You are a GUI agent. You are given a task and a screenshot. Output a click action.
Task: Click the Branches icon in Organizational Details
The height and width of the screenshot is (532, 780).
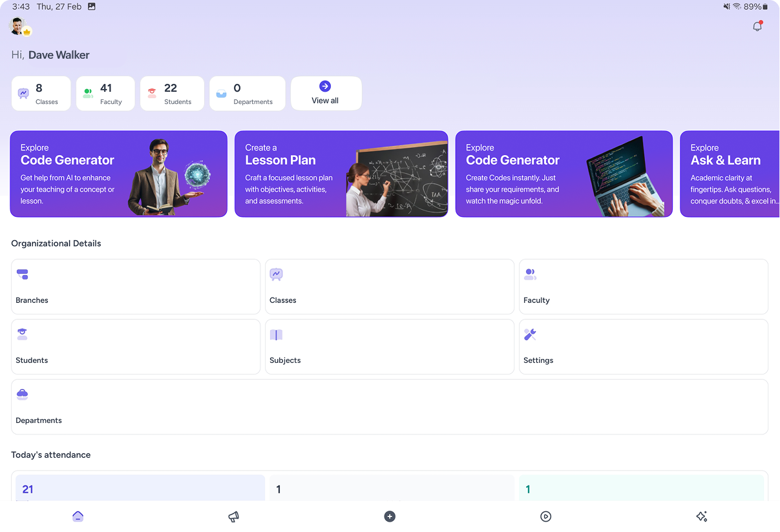23,274
